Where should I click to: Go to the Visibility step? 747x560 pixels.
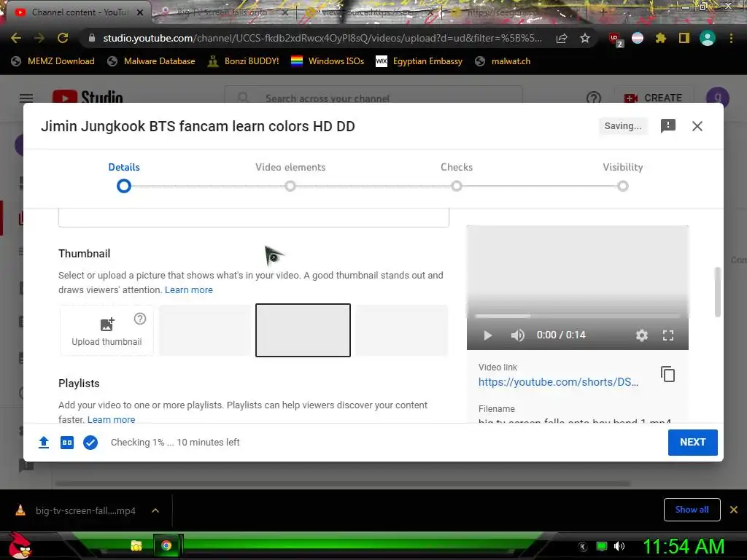(623, 176)
